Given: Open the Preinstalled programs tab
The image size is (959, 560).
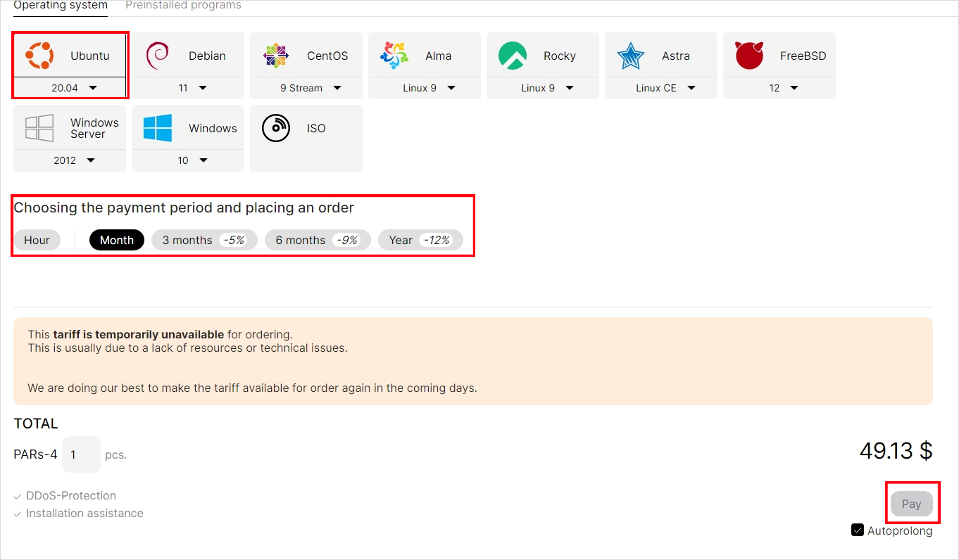Looking at the screenshot, I should 183,6.
